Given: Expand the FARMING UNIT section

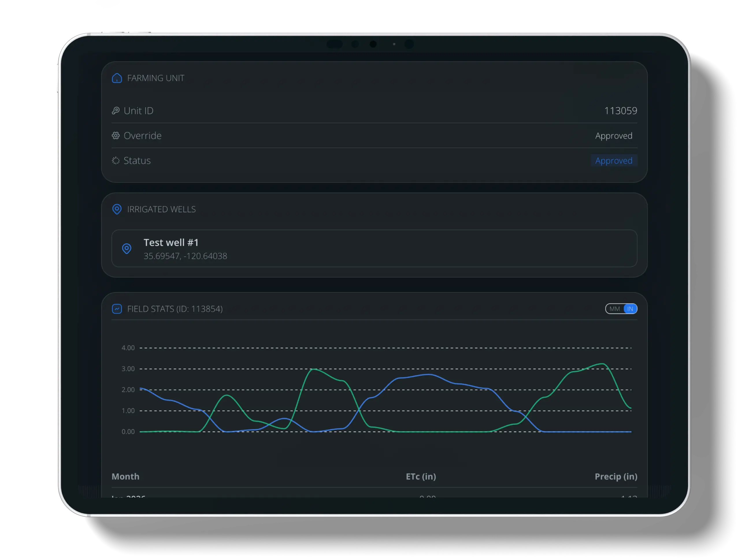Looking at the screenshot, I should click(x=155, y=78).
